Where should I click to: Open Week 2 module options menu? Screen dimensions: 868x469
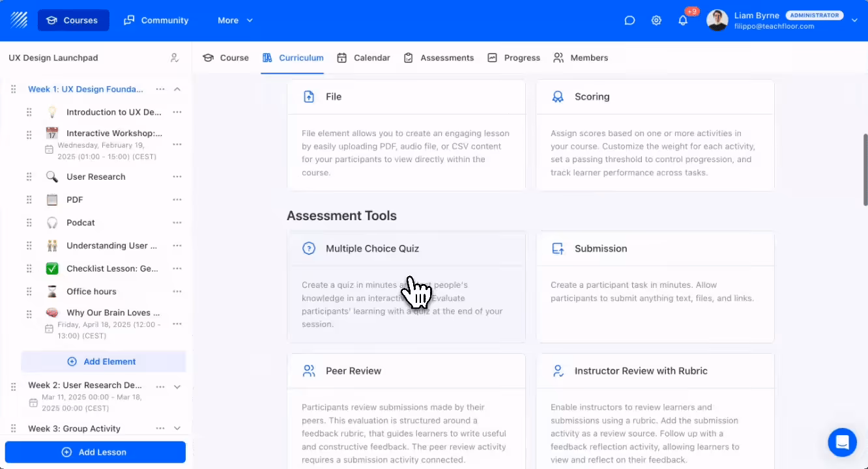(160, 387)
